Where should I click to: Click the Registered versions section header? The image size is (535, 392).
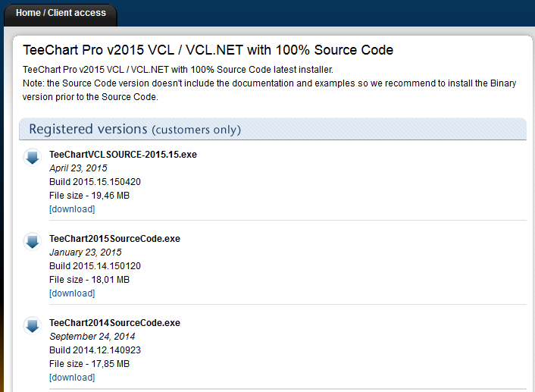pyautogui.click(x=273, y=129)
